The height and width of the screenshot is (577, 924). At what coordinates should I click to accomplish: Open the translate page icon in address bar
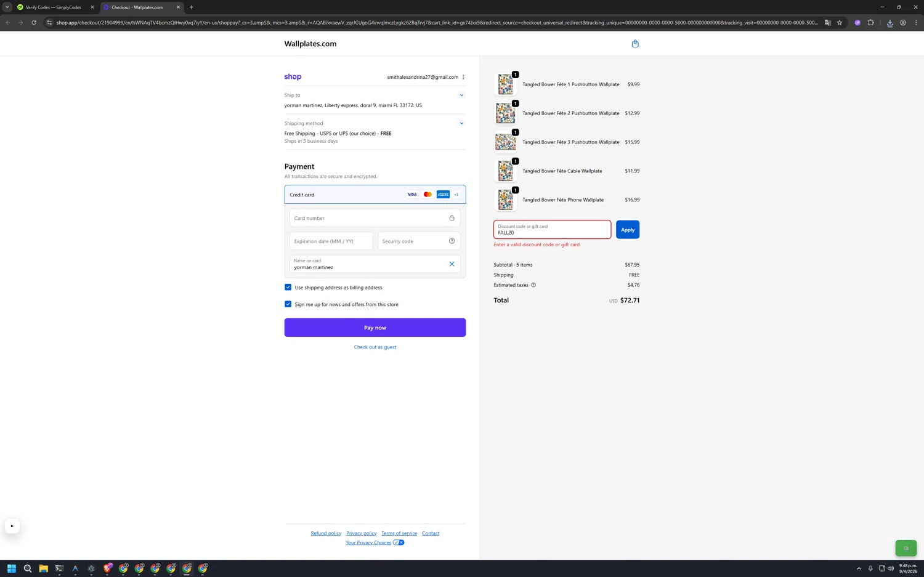pyautogui.click(x=828, y=23)
